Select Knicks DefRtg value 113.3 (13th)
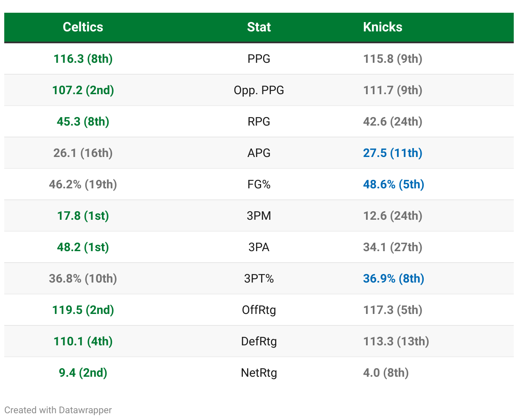Image resolution: width=518 pixels, height=420 pixels. coord(396,342)
